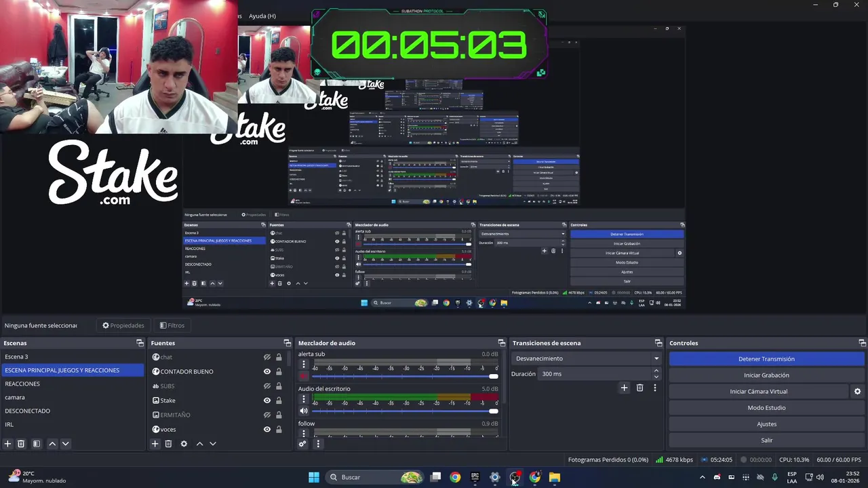Open scene filters icon in Escenas toolbar
The image size is (868, 488).
pos(37,444)
